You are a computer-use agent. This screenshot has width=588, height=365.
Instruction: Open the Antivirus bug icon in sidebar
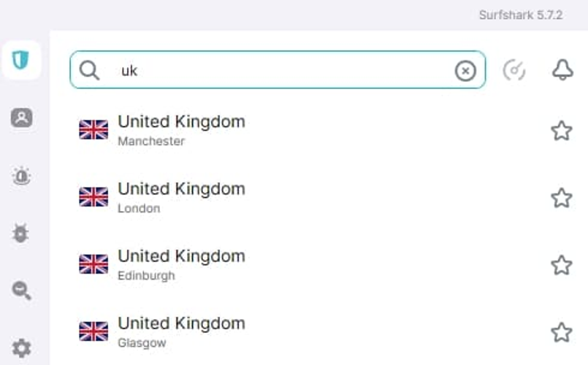tap(21, 234)
